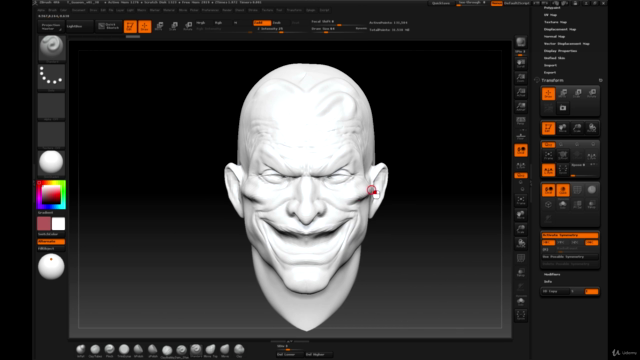Expand the Vector Displacement Map subpalette
The height and width of the screenshot is (360, 640).
point(567,44)
